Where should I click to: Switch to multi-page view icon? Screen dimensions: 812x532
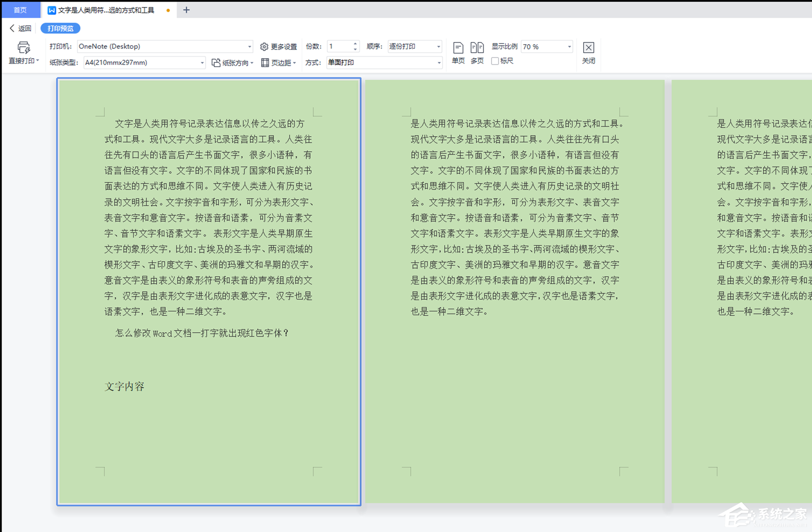[x=477, y=48]
